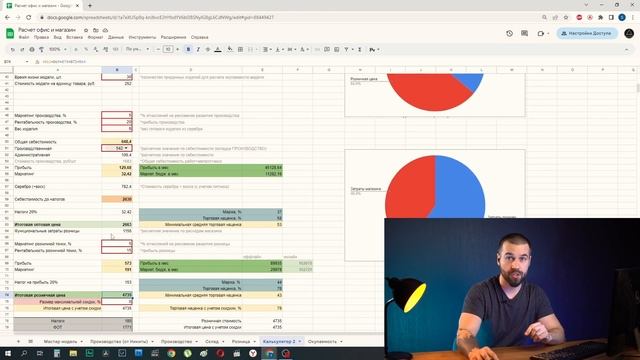Screen dimensions: 640x360
Task: Format the number as percent
Action: click(x=86, y=49)
